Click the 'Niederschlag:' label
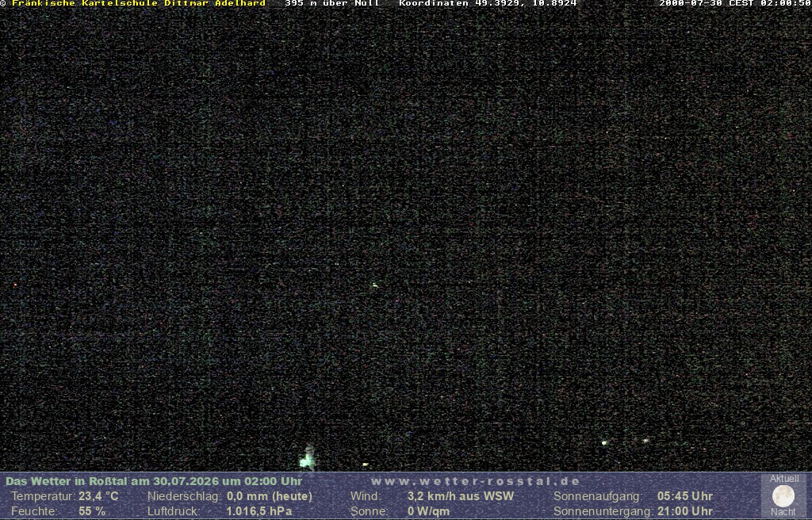812x520 pixels. pos(185,496)
